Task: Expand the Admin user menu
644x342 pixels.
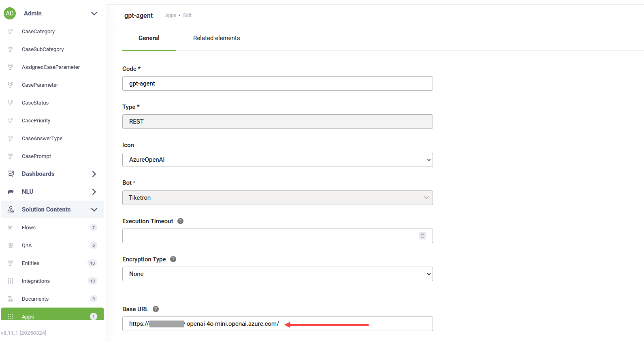Action: 94,13
